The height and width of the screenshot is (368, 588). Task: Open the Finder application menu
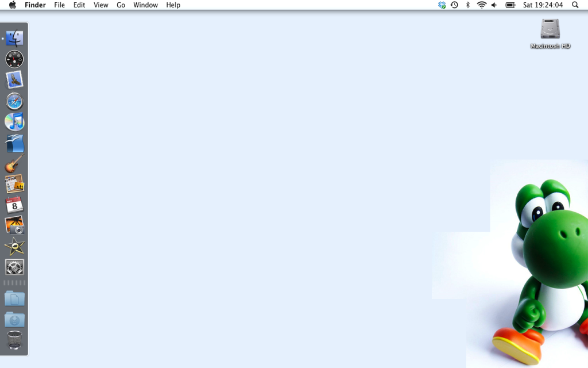tap(35, 5)
